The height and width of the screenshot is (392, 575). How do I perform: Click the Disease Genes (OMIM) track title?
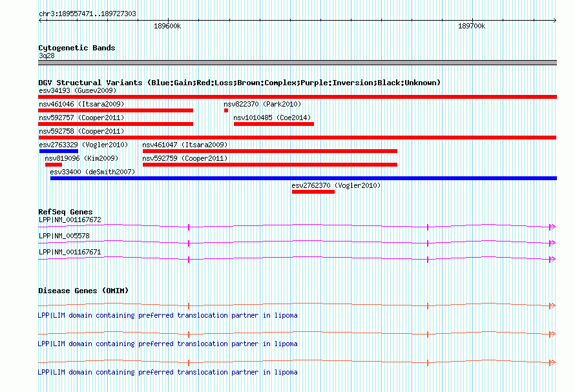pos(83,291)
